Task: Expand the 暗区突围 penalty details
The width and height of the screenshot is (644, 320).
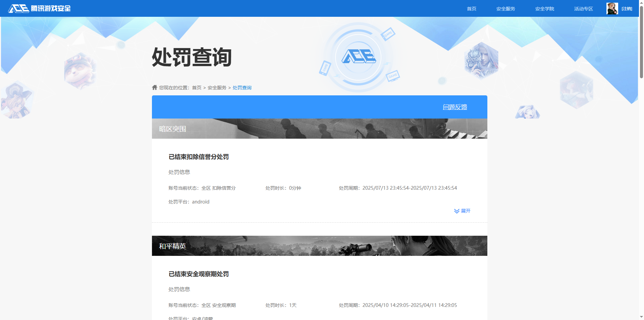Action: [x=466, y=211]
